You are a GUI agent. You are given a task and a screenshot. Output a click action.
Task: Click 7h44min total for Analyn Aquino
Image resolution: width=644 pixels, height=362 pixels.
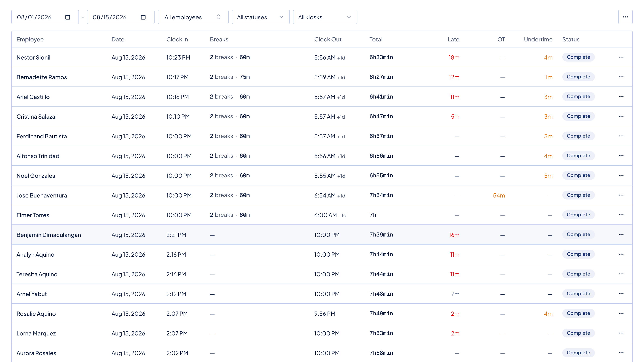click(x=381, y=254)
